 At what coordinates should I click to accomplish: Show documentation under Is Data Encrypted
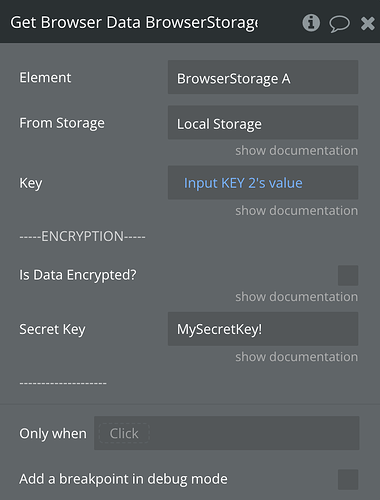pyautogui.click(x=297, y=297)
